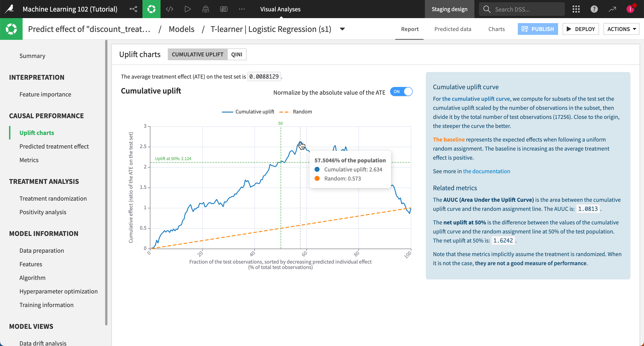Screen dimensions: 644x346
Task: Expand the more options ellipsis menu
Action: pyautogui.click(x=241, y=9)
